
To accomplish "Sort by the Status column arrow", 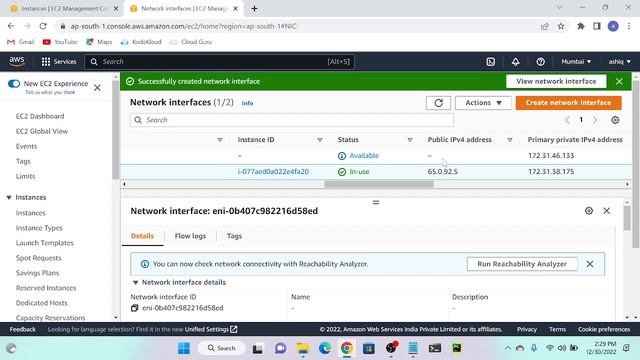I will tap(410, 140).
